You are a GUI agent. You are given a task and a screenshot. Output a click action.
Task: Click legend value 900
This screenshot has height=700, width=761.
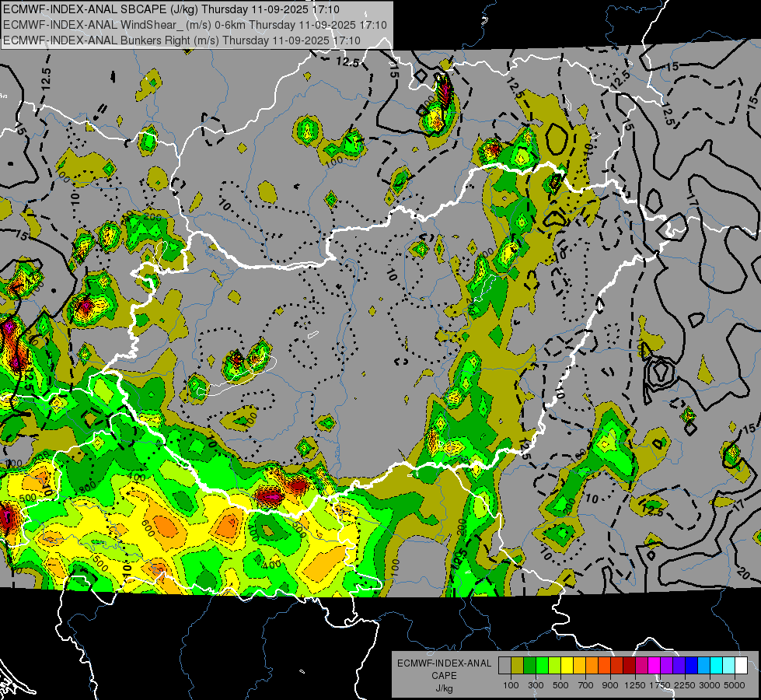(610, 685)
